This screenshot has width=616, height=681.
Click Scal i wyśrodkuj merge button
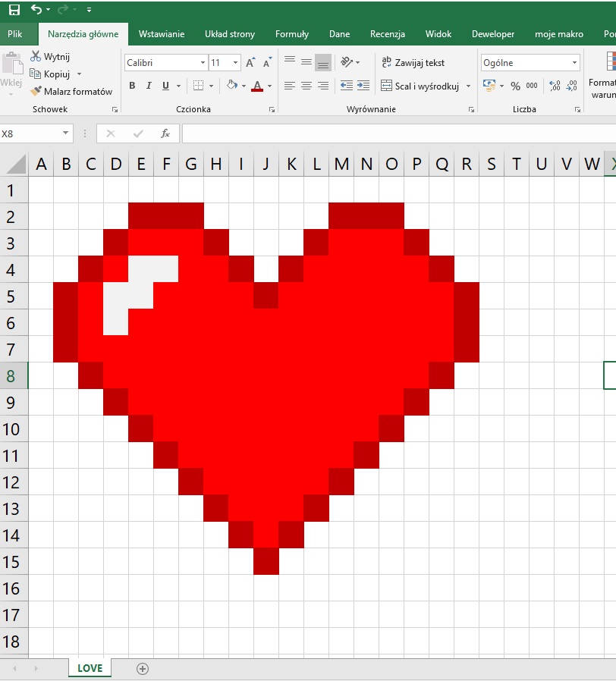pos(420,86)
